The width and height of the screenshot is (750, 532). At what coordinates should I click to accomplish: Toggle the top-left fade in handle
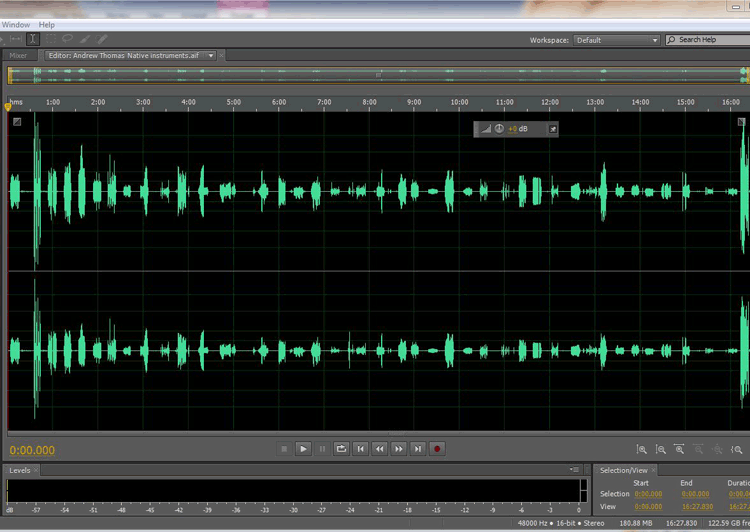click(17, 122)
